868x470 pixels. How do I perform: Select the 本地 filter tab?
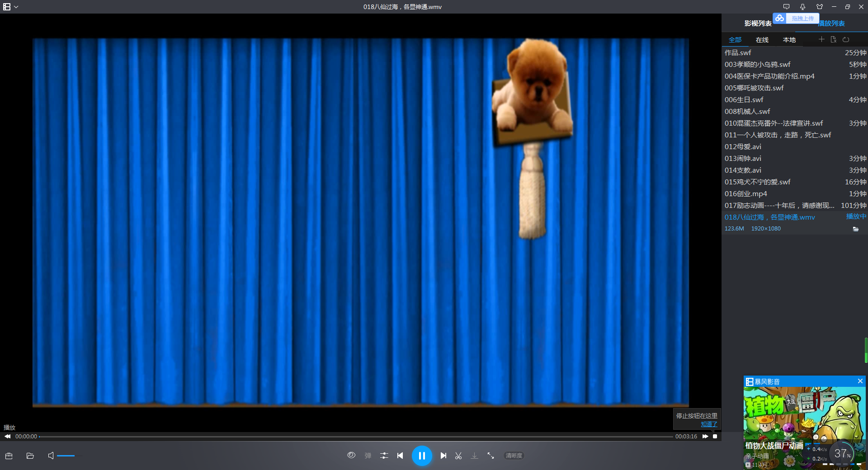(x=789, y=40)
